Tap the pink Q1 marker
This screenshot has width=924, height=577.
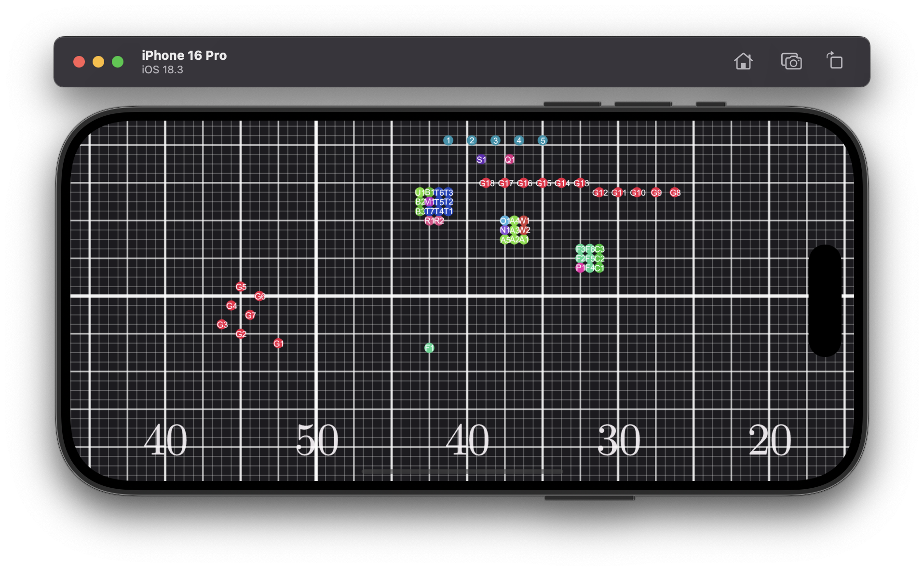click(510, 160)
